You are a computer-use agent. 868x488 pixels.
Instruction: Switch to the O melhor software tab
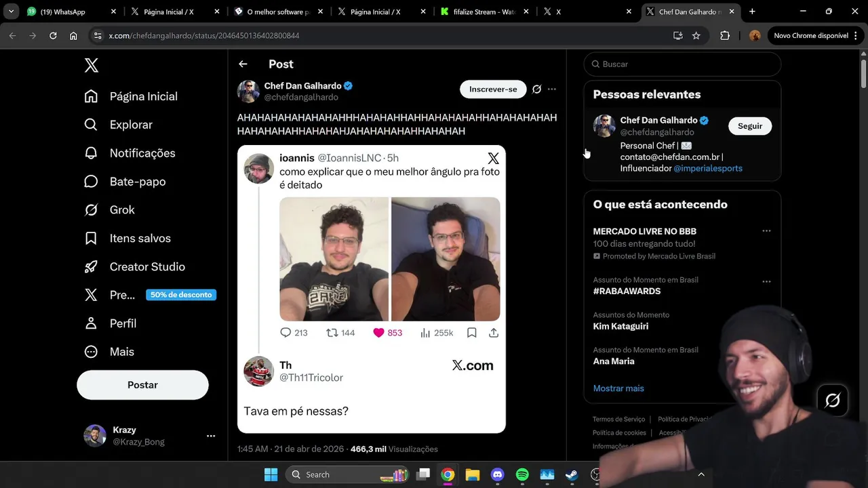(278, 12)
